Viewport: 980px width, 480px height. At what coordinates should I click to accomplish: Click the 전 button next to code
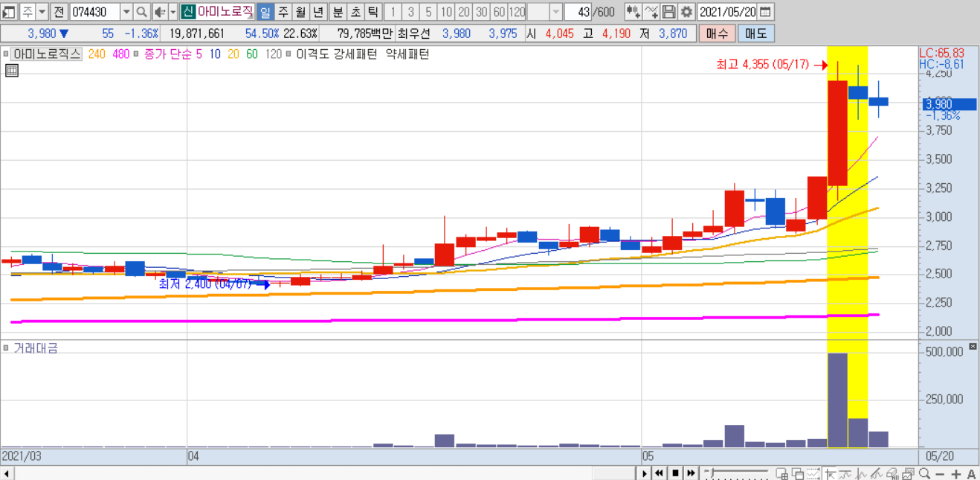click(x=59, y=12)
